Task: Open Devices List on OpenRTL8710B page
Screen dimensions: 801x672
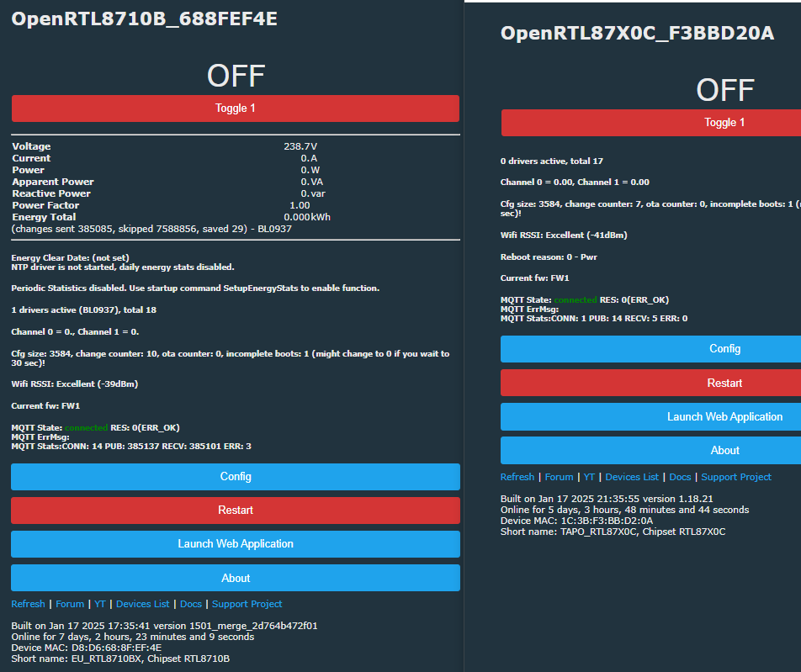Action: coord(142,604)
